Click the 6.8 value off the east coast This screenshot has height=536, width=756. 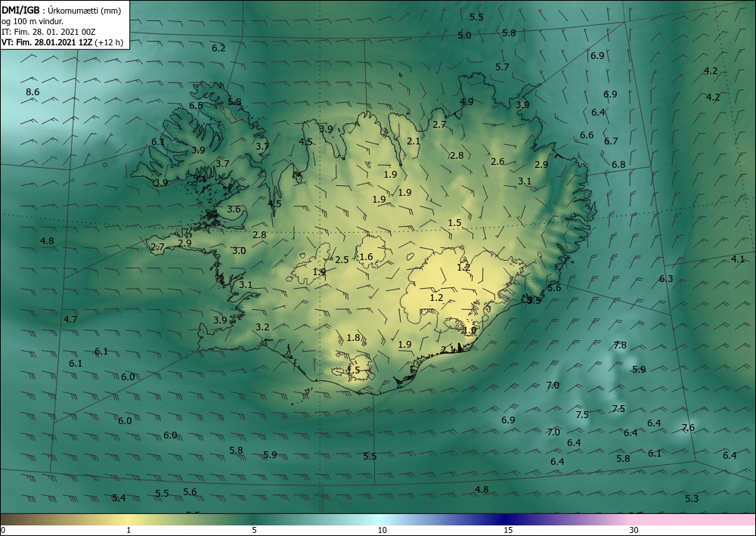618,164
